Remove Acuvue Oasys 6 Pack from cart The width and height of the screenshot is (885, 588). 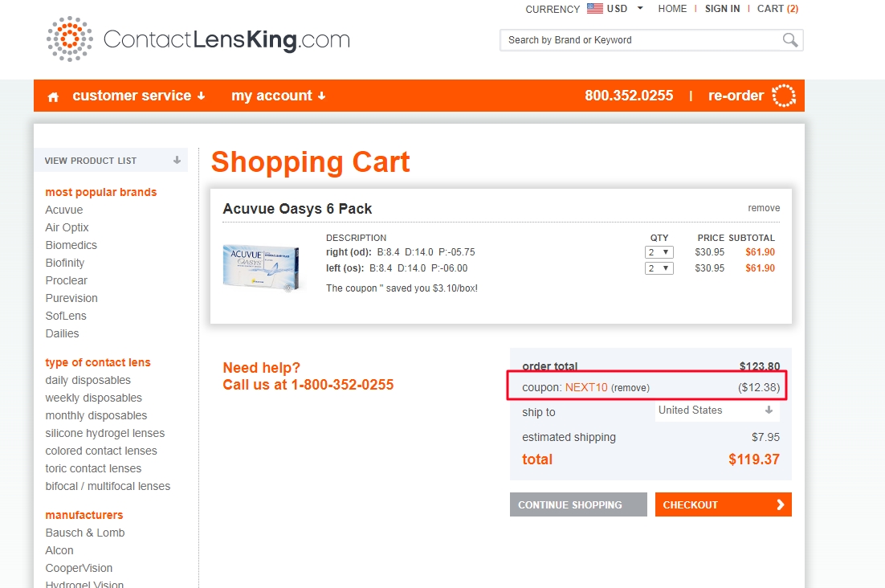click(x=764, y=208)
